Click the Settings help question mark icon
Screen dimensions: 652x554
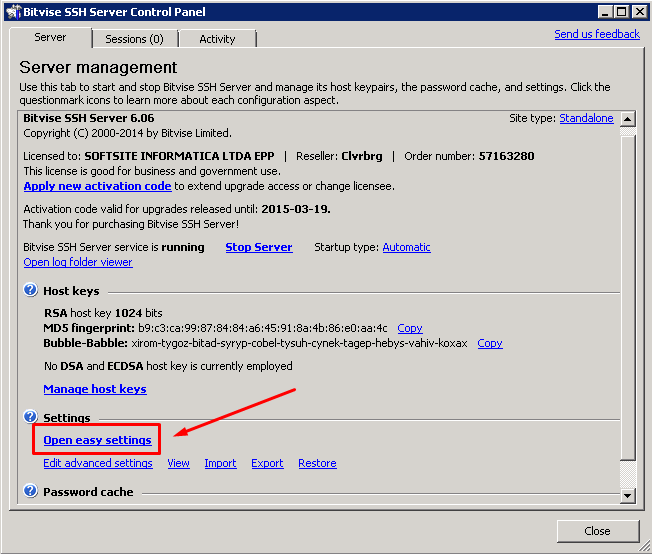click(x=30, y=416)
